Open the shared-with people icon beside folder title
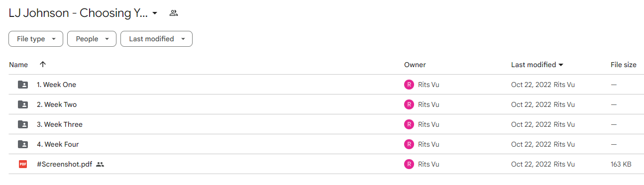The width and height of the screenshot is (644, 185). (x=174, y=13)
